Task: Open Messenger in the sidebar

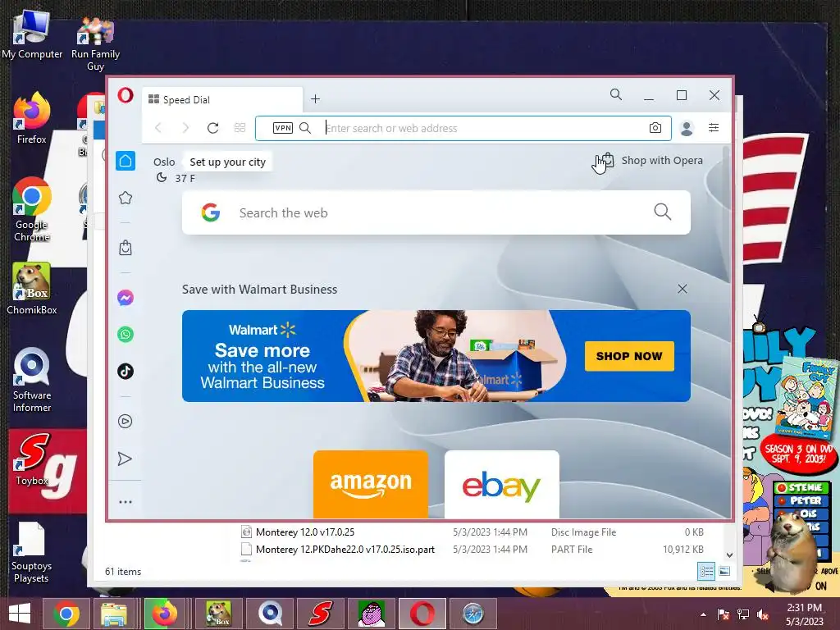Action: pos(126,297)
